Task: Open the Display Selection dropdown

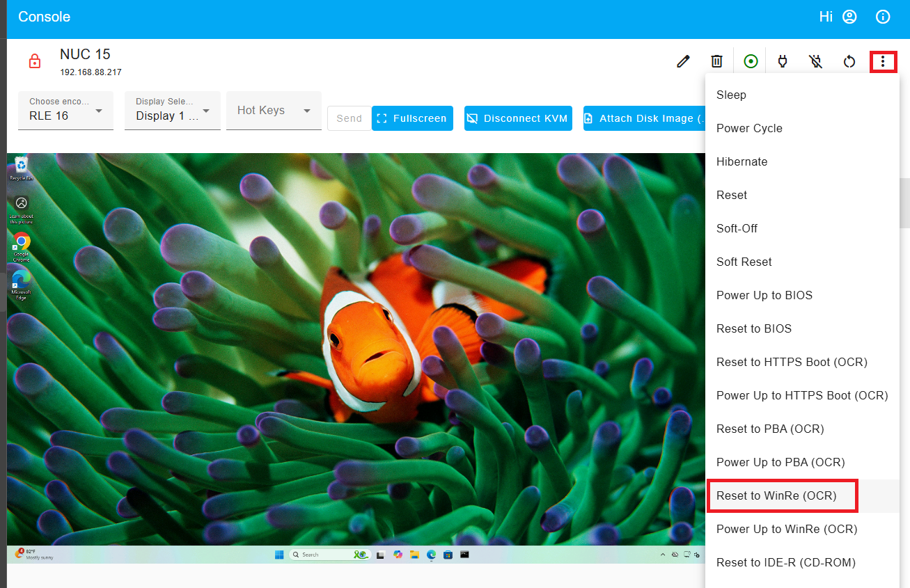Action: [x=173, y=111]
